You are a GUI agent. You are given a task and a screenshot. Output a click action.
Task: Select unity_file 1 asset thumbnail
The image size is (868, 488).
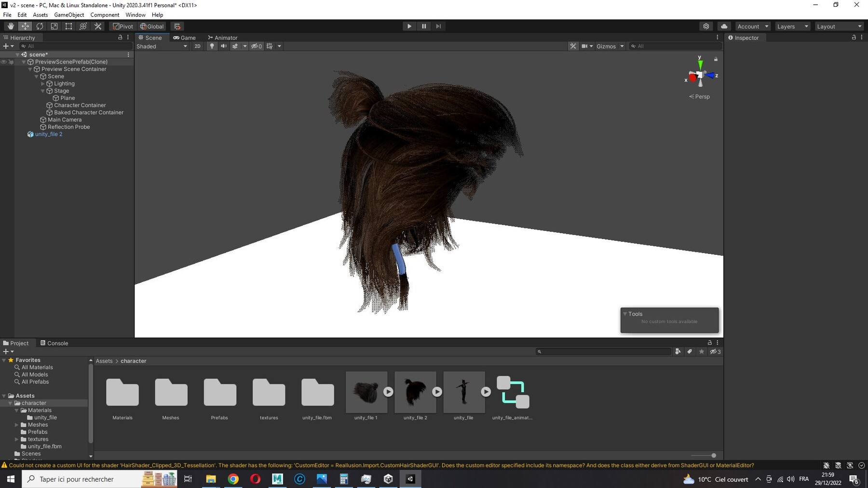(366, 392)
